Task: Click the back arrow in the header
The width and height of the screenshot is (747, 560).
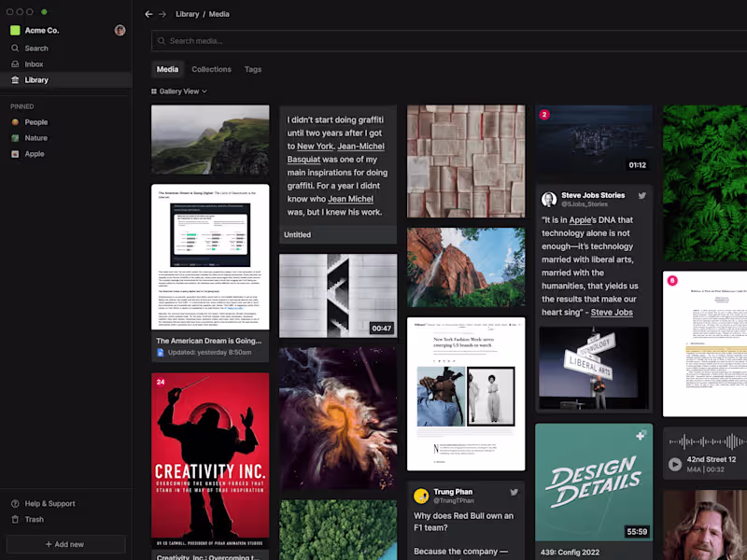Action: (148, 14)
